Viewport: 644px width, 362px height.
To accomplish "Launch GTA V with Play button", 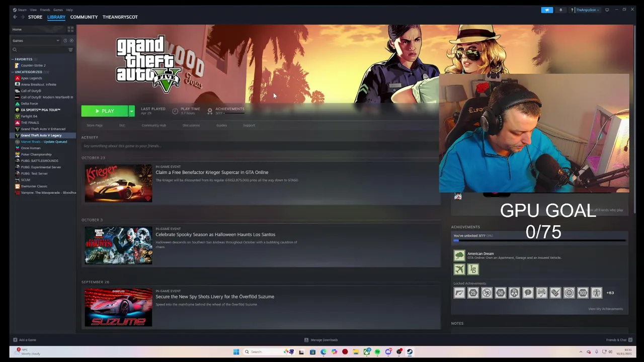I will pos(105,111).
